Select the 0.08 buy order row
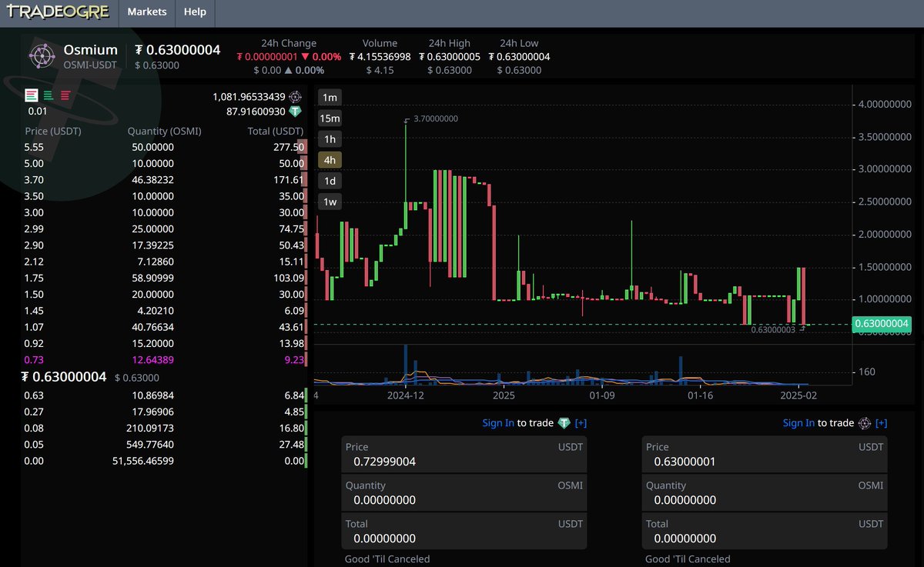Screen dimensions: 924x567 165,428
